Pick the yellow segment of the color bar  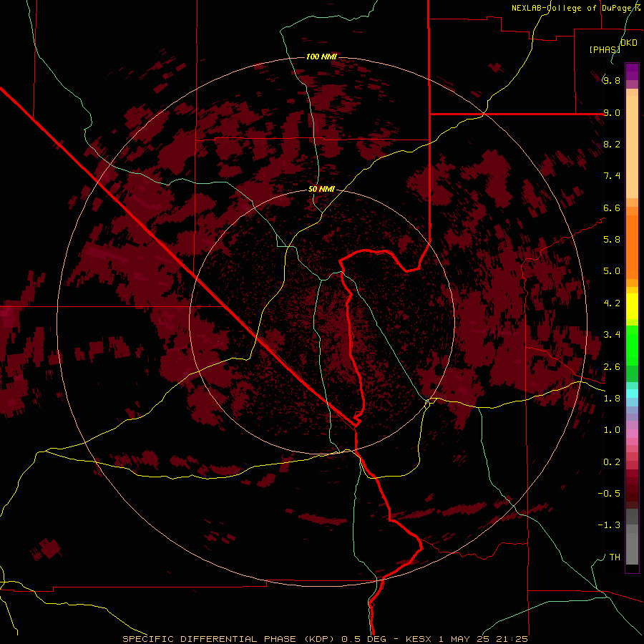coord(632,306)
